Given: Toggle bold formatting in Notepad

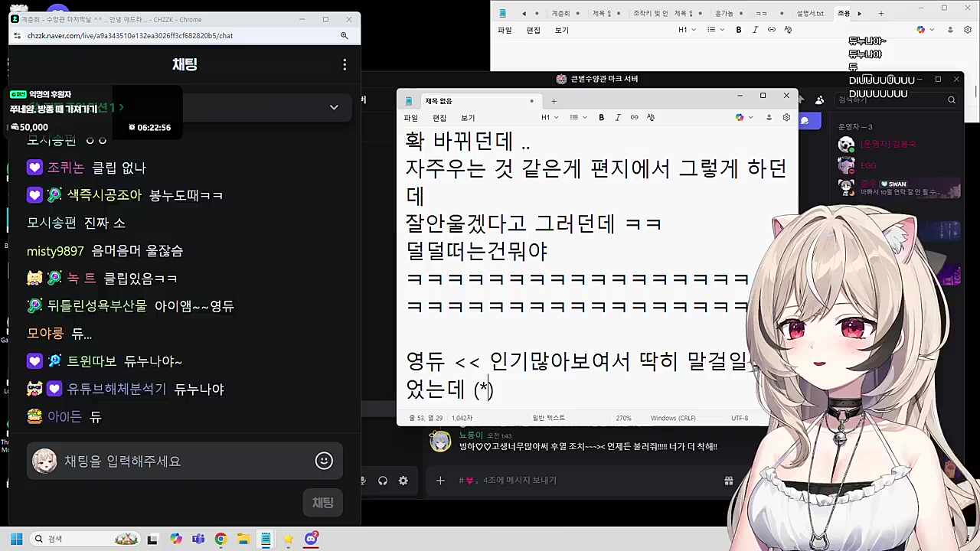Looking at the screenshot, I should (601, 117).
